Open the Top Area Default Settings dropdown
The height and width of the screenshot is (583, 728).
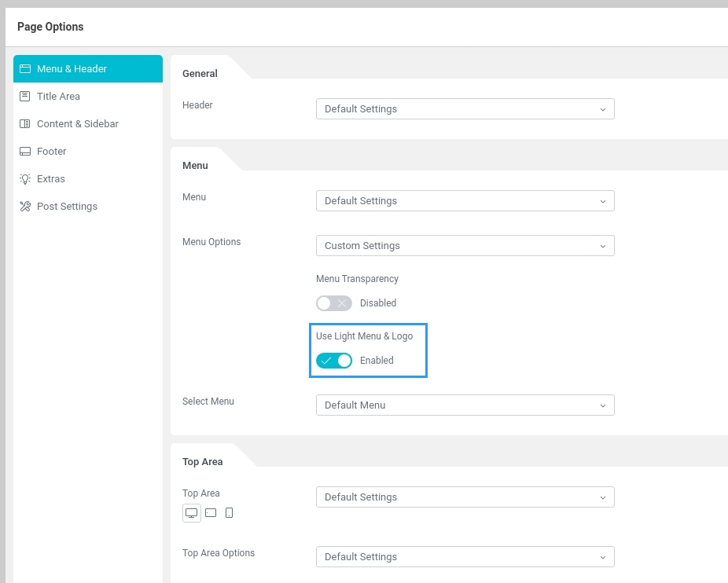pyautogui.click(x=465, y=497)
